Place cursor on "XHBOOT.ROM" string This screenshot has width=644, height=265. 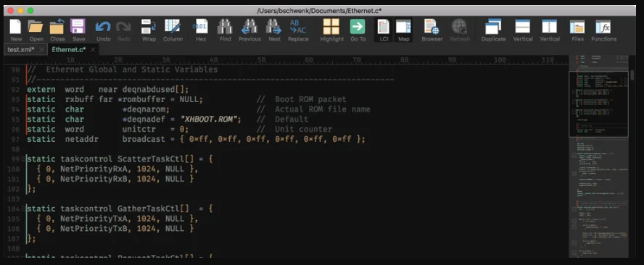(x=210, y=119)
